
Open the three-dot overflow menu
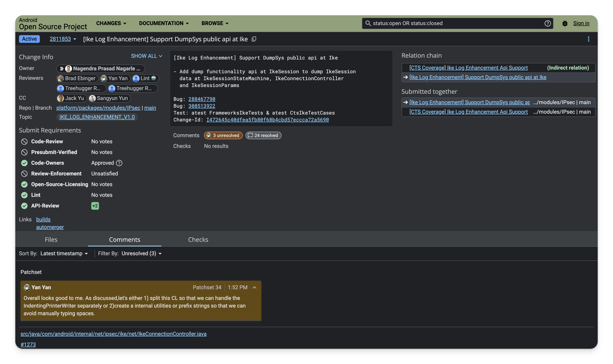588,39
